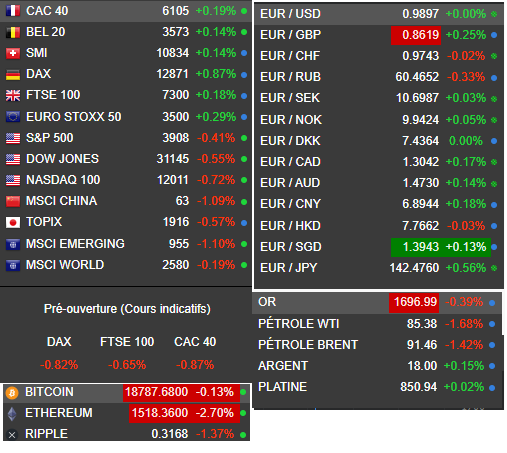Click the China flag icon beside MSCI CHINA
507x453 pixels.
coord(13,201)
